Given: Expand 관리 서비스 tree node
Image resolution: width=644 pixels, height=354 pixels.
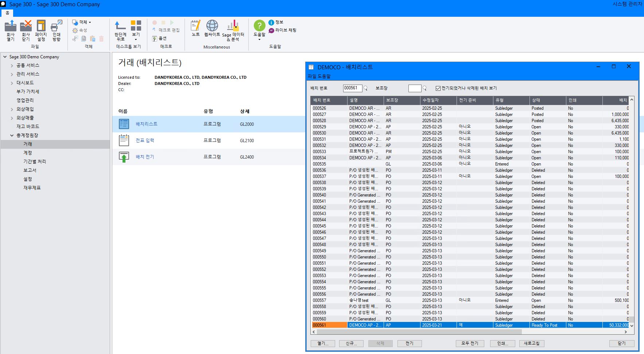Looking at the screenshot, I should (x=12, y=74).
